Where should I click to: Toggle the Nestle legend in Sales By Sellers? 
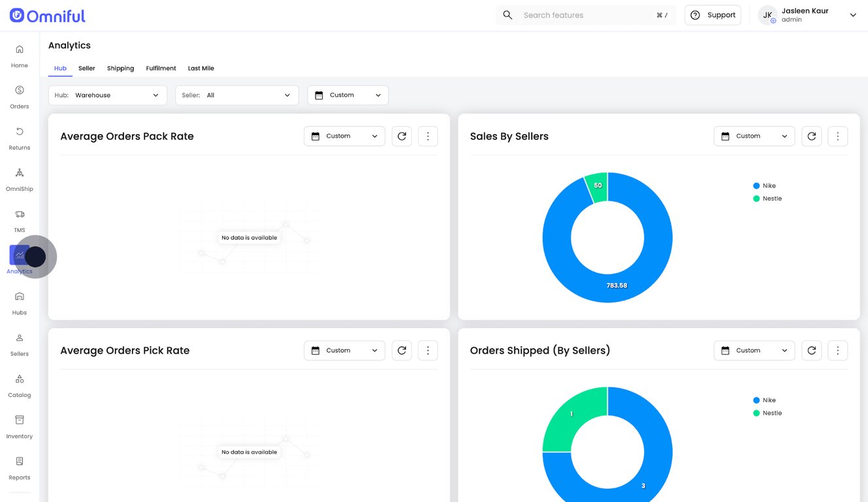tap(767, 199)
